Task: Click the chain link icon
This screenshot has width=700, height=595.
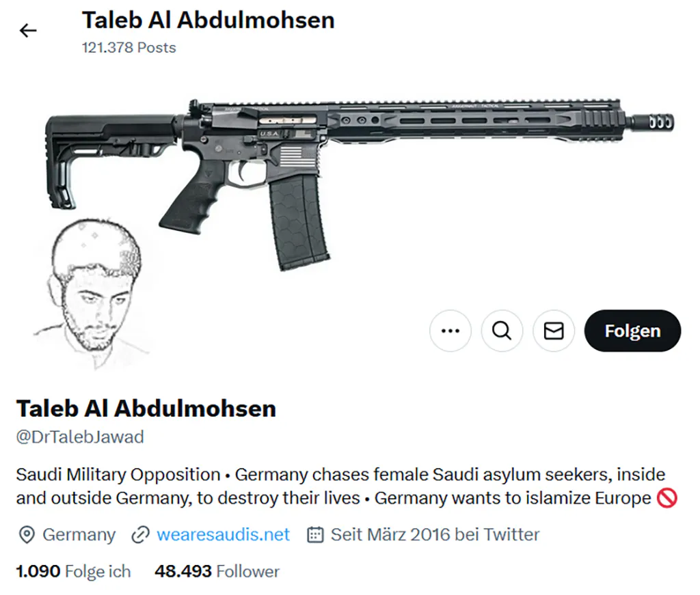Action: point(140,534)
